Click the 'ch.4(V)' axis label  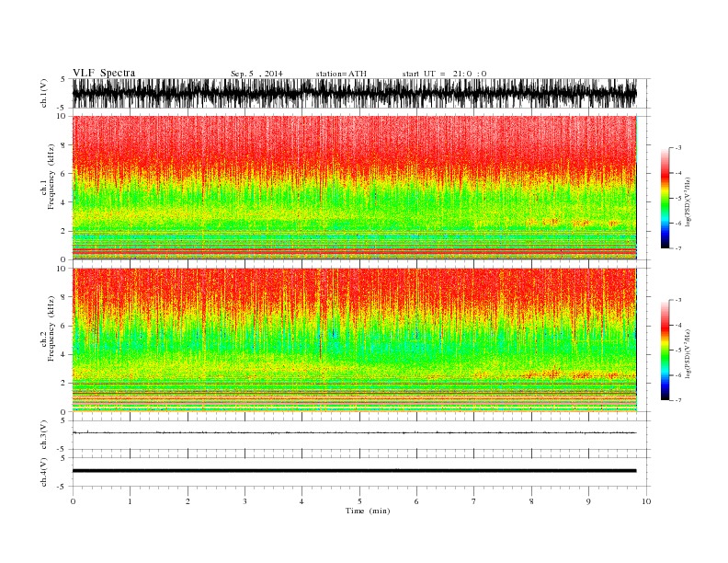[x=44, y=472]
